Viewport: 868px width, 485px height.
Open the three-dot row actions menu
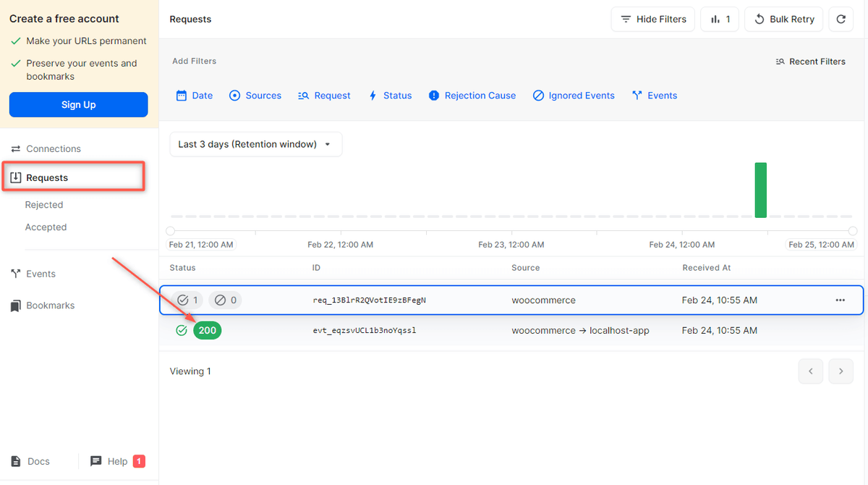tap(840, 300)
